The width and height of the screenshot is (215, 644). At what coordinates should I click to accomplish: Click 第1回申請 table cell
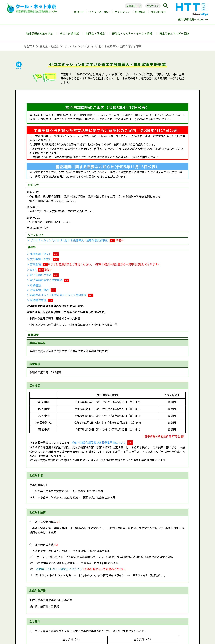coord(43,402)
